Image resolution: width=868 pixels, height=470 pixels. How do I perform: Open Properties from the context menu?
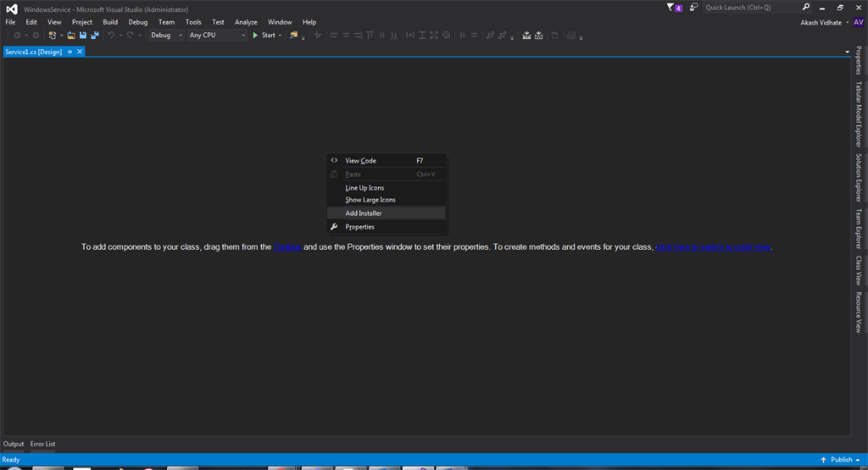[x=387, y=227]
